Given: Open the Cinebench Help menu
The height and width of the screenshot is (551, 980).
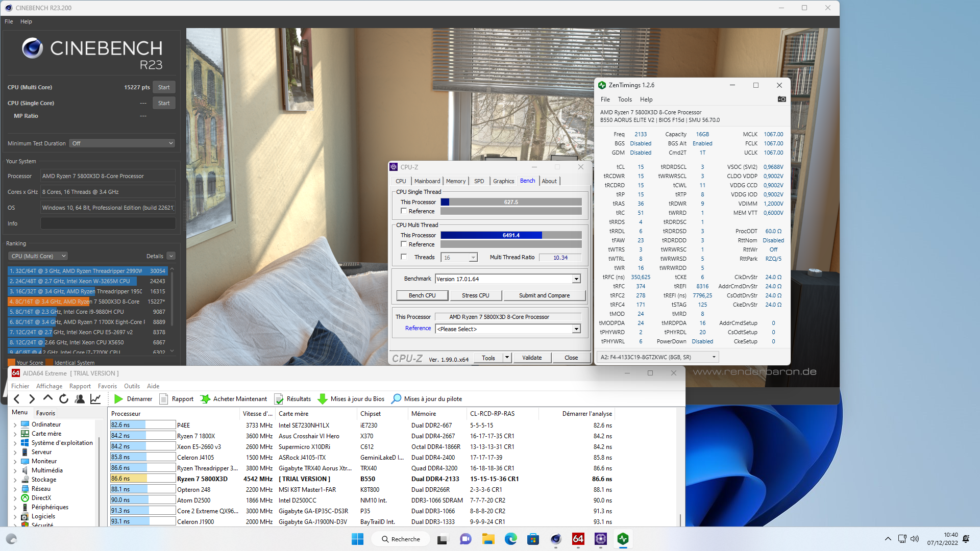Looking at the screenshot, I should tap(26, 21).
